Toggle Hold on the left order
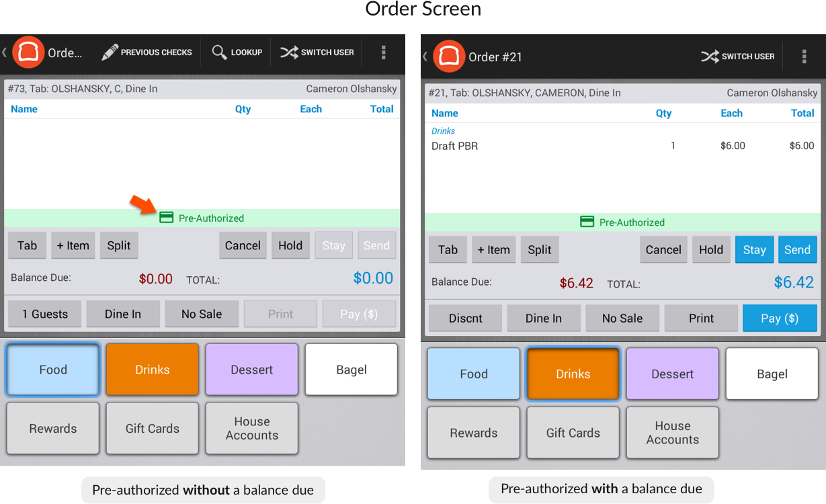 290,245
